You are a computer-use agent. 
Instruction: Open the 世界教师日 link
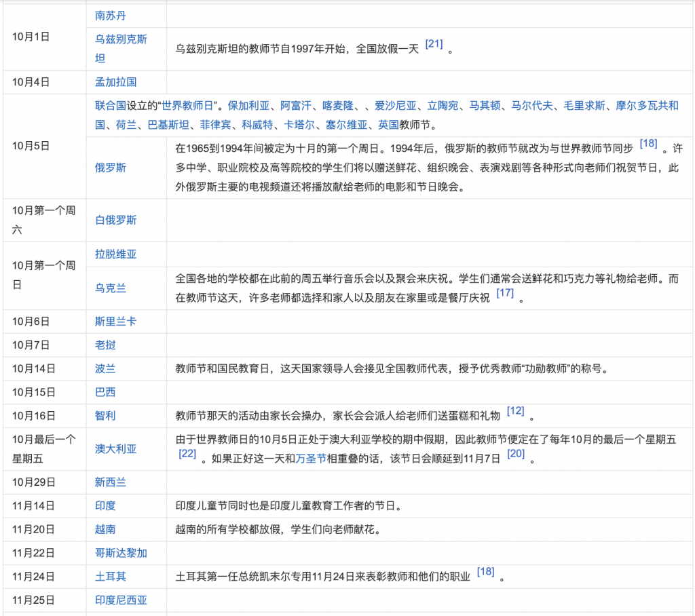[187, 106]
